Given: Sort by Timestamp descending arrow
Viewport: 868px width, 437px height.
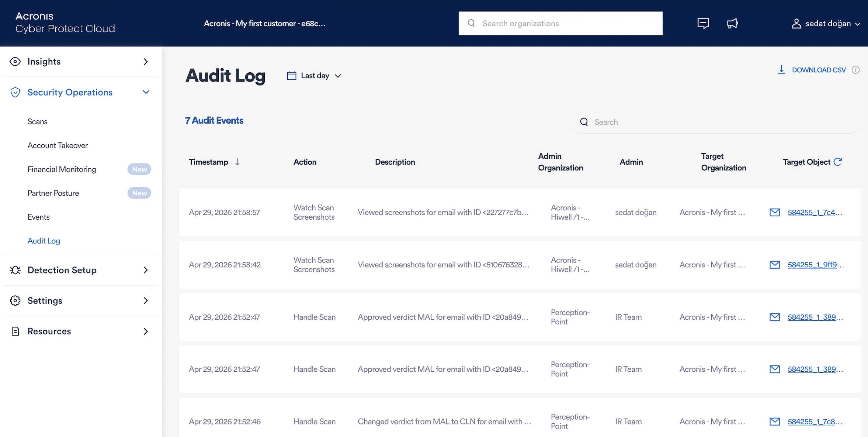Looking at the screenshot, I should click(237, 162).
